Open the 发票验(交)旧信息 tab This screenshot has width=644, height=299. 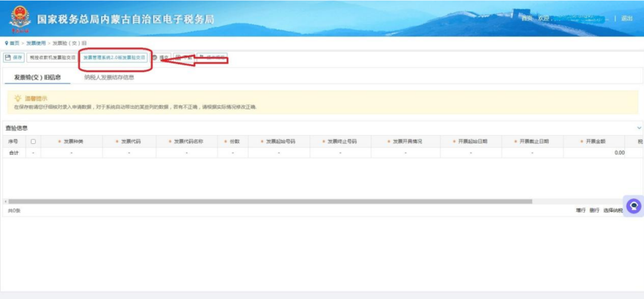38,78
